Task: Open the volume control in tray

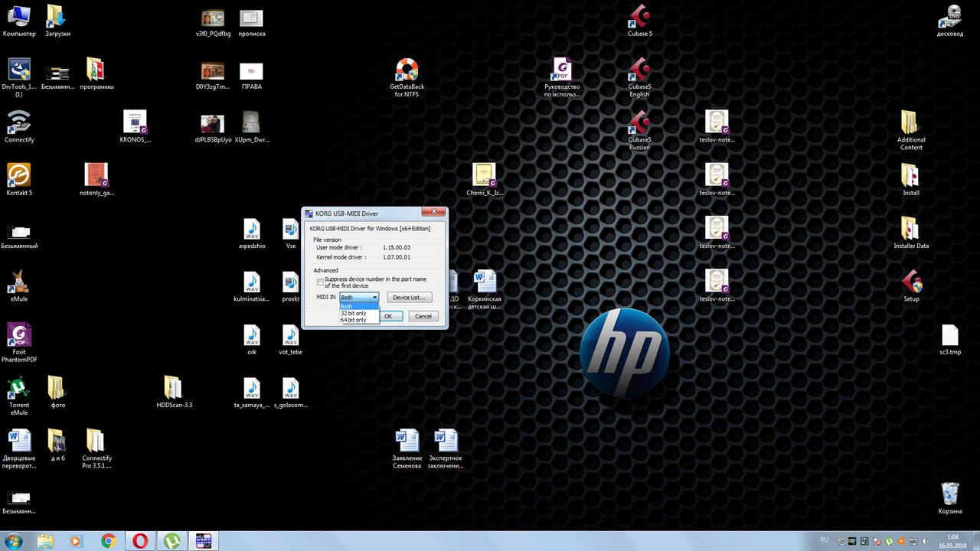Action: [926, 541]
